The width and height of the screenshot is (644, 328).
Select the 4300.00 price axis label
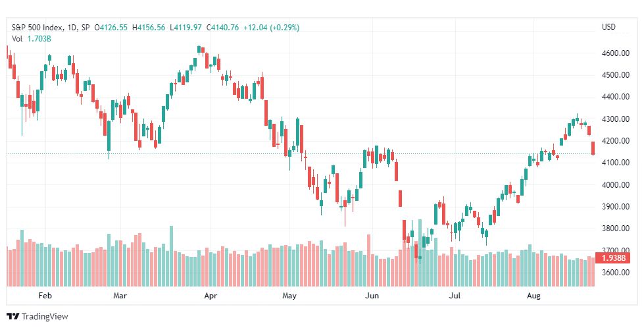point(616,119)
